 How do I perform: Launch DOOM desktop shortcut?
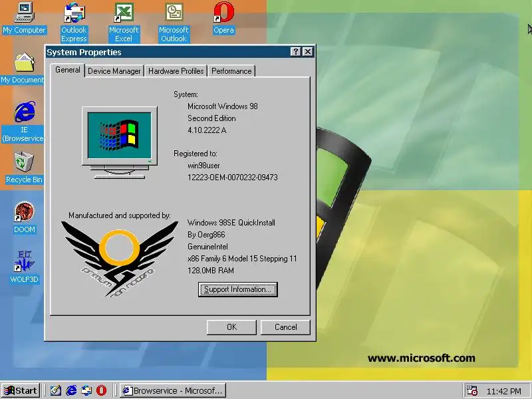pyautogui.click(x=24, y=217)
